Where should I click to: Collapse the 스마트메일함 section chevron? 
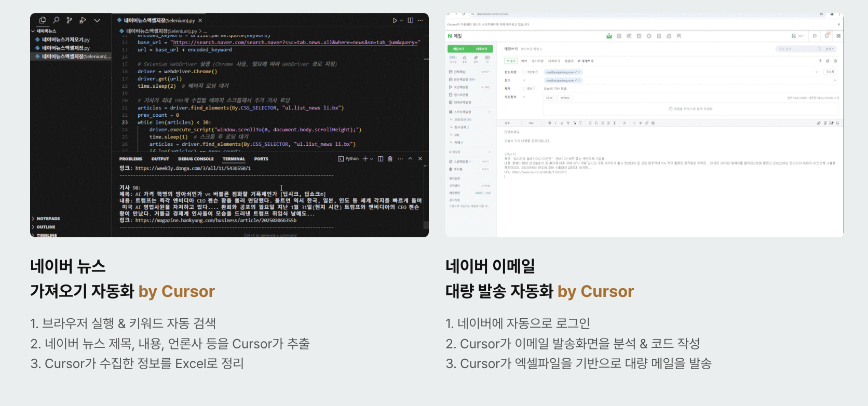489,112
